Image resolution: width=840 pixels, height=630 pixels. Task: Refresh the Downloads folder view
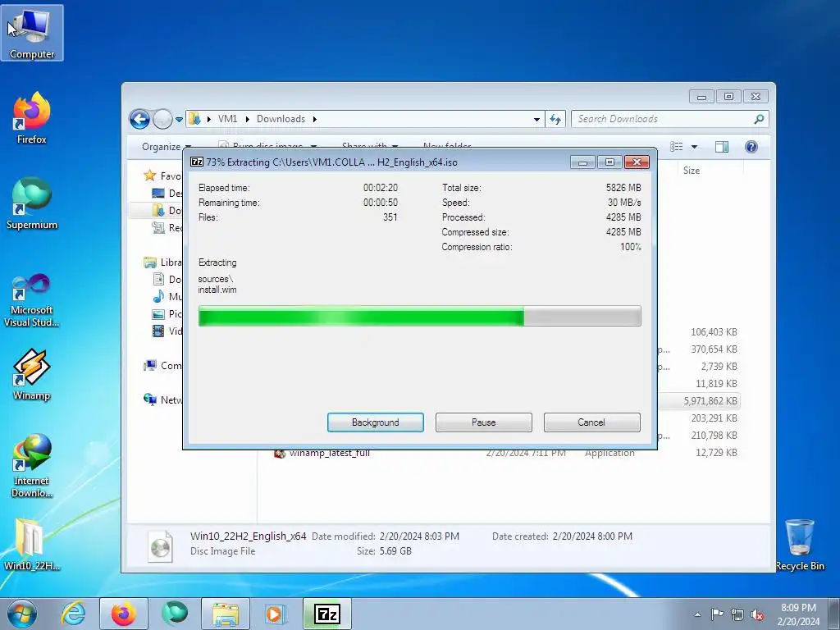click(555, 119)
